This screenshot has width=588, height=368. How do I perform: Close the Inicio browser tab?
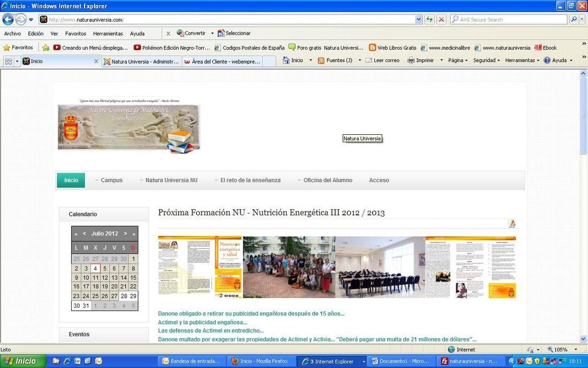96,61
